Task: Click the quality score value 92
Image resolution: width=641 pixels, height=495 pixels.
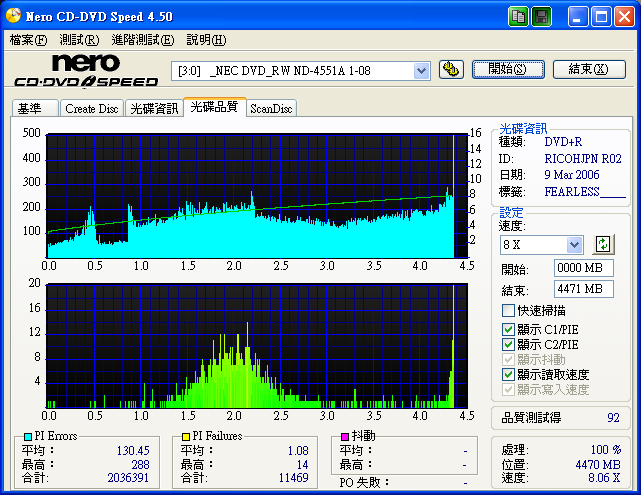Action: pos(613,418)
